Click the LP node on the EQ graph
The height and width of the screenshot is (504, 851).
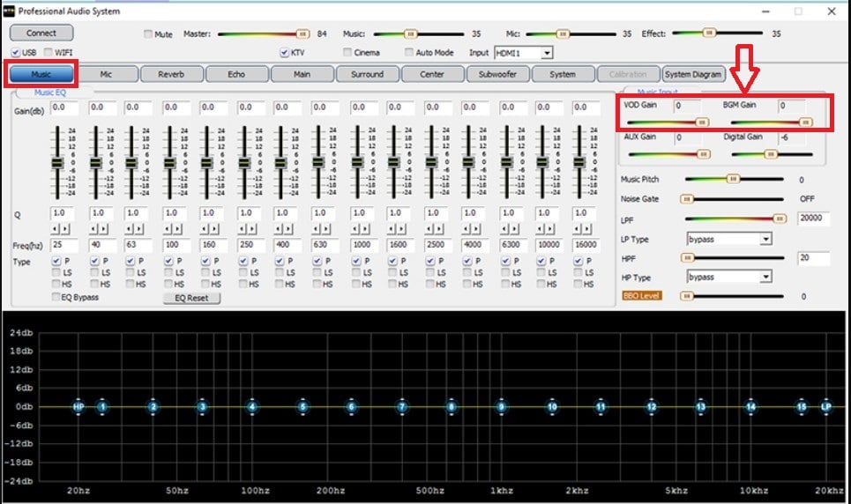click(826, 407)
